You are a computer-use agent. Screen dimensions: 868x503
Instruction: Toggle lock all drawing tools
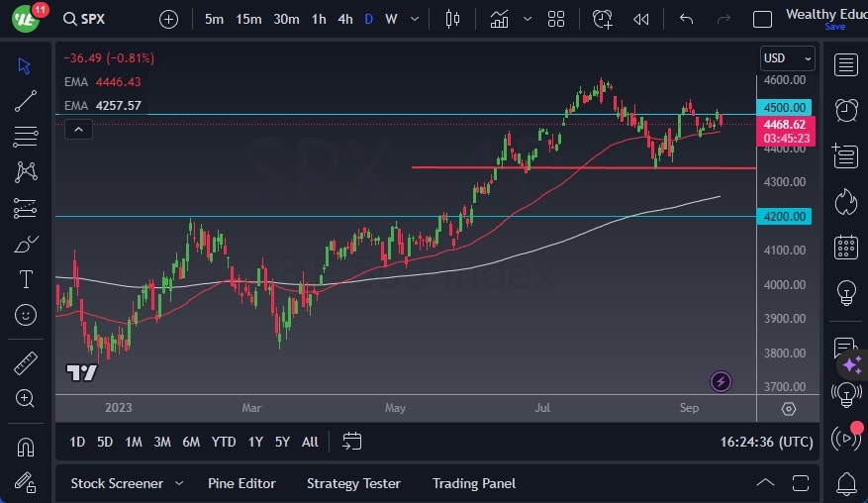[x=26, y=482]
